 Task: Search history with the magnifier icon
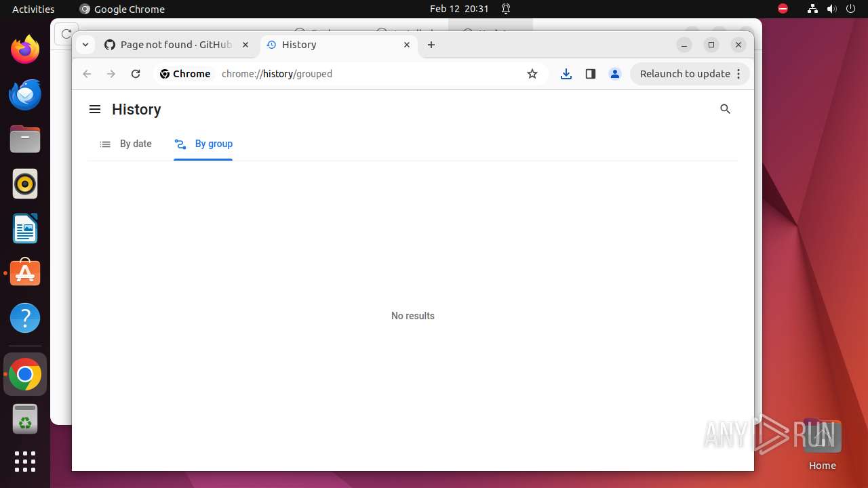(725, 109)
